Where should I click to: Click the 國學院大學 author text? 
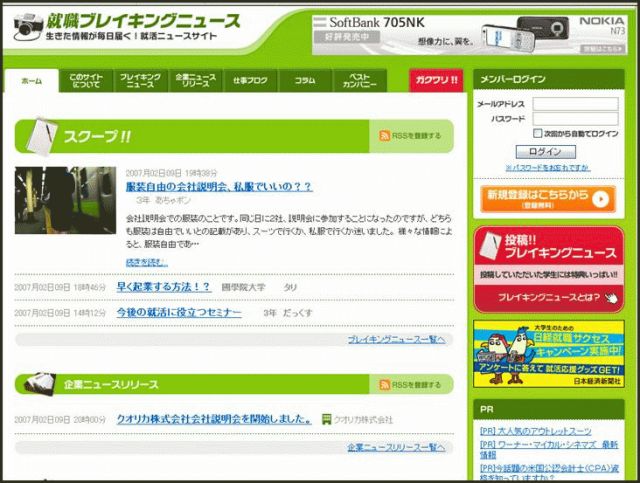click(243, 287)
